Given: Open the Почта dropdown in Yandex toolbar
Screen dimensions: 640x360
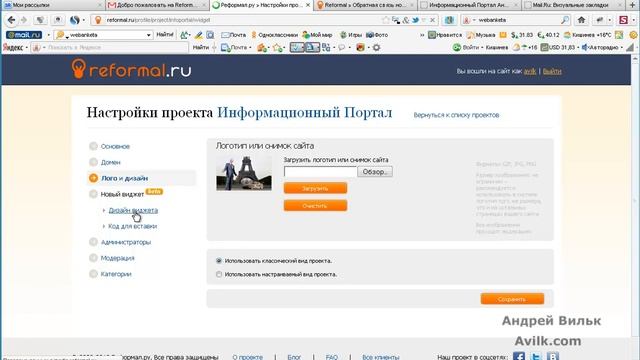Looking at the screenshot, I should pos(250,48).
